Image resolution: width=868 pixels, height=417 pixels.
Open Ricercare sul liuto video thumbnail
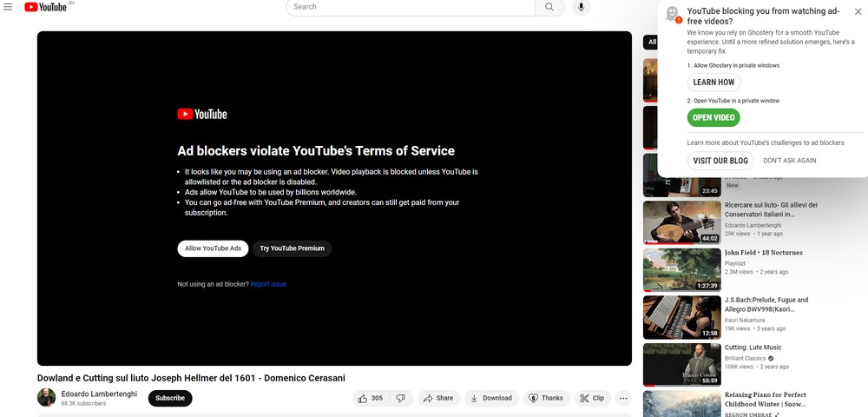coord(682,222)
